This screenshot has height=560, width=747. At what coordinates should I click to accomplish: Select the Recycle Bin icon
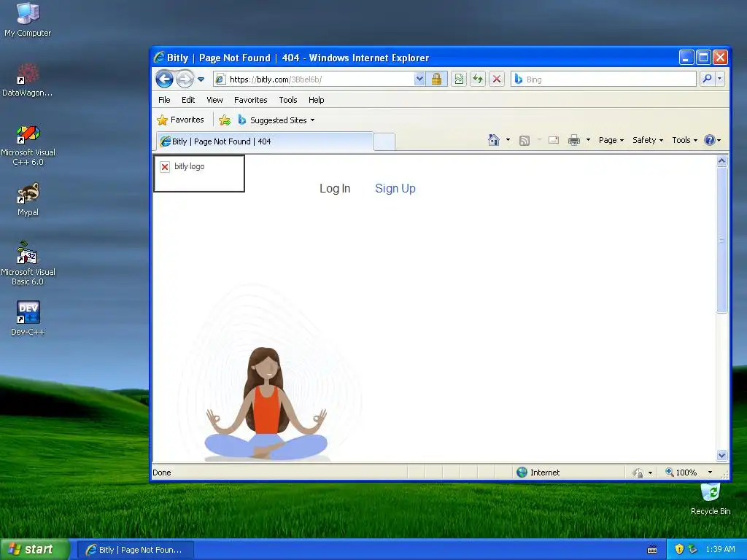pos(711,499)
